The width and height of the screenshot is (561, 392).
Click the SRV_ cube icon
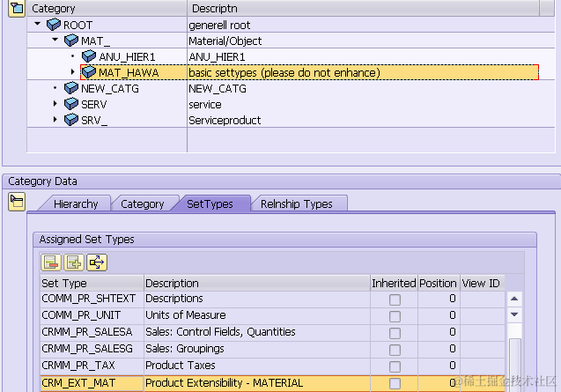click(x=71, y=120)
